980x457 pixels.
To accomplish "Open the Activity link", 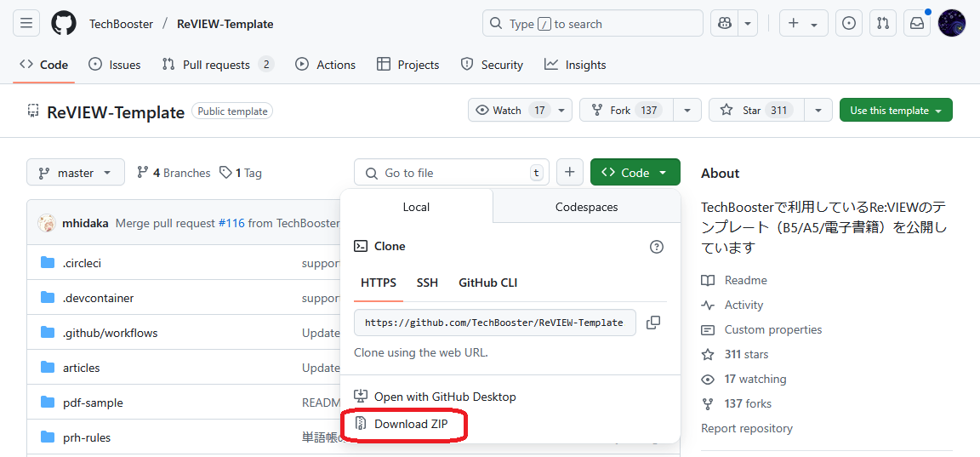I will click(x=732, y=305).
